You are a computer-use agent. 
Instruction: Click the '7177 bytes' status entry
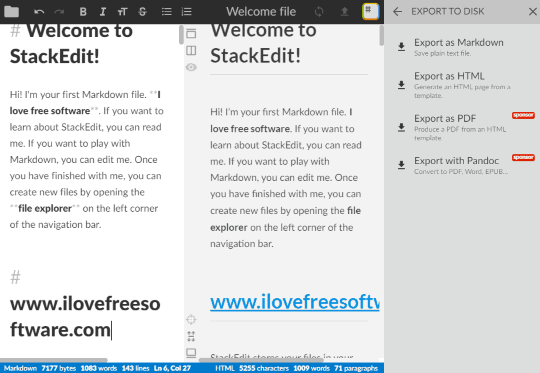(59, 368)
